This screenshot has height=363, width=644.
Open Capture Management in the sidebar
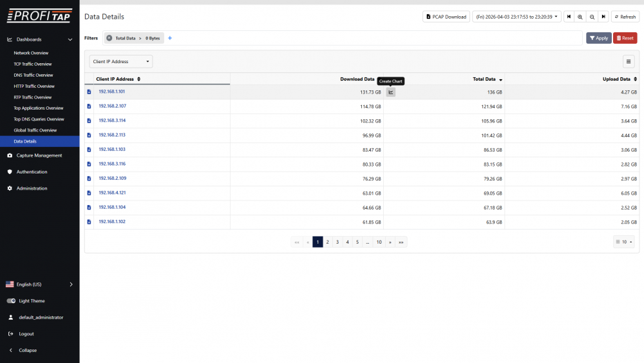[x=39, y=155]
